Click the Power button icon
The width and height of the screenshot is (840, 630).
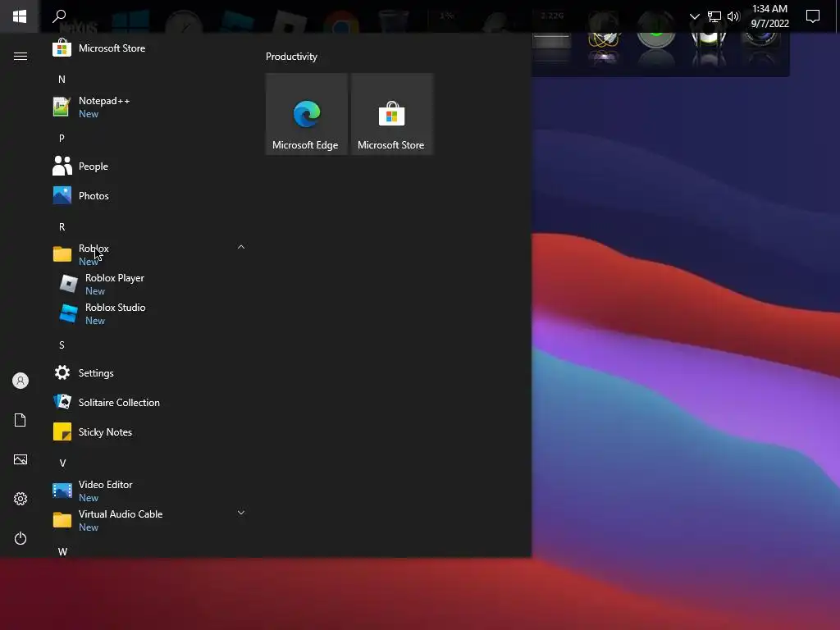[21, 538]
